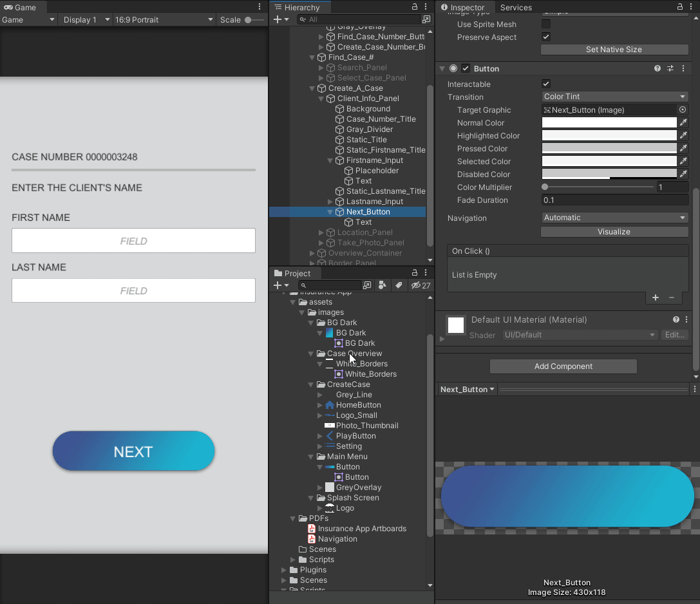Open the Normal Color swatch

tap(609, 122)
